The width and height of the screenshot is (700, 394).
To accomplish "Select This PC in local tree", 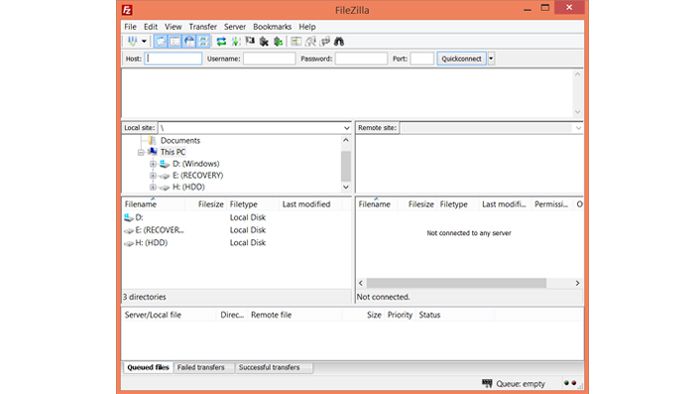I will point(173,152).
